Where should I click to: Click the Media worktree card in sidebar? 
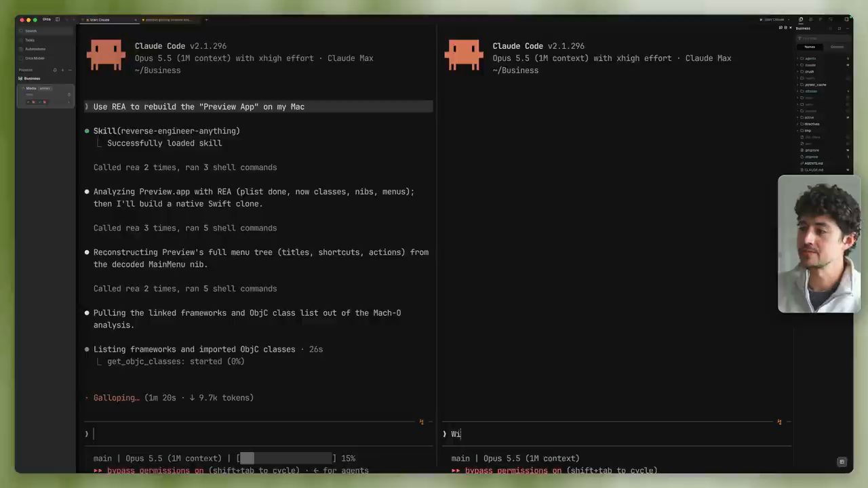46,95
